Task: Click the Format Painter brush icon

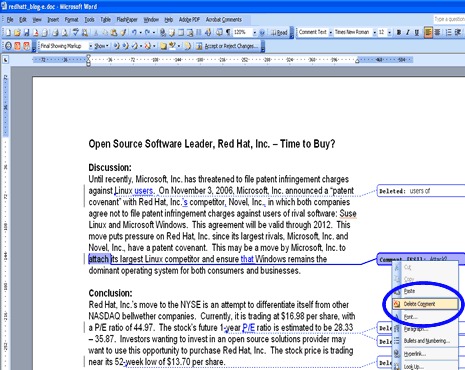Action: (x=123, y=32)
